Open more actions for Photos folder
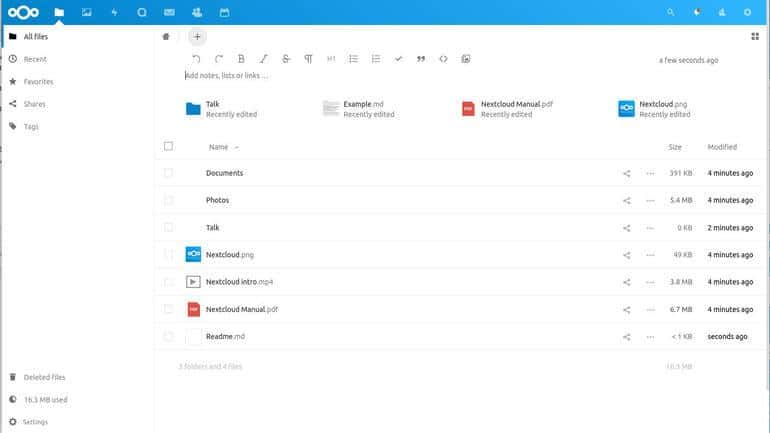Image resolution: width=770 pixels, height=433 pixels. click(650, 200)
